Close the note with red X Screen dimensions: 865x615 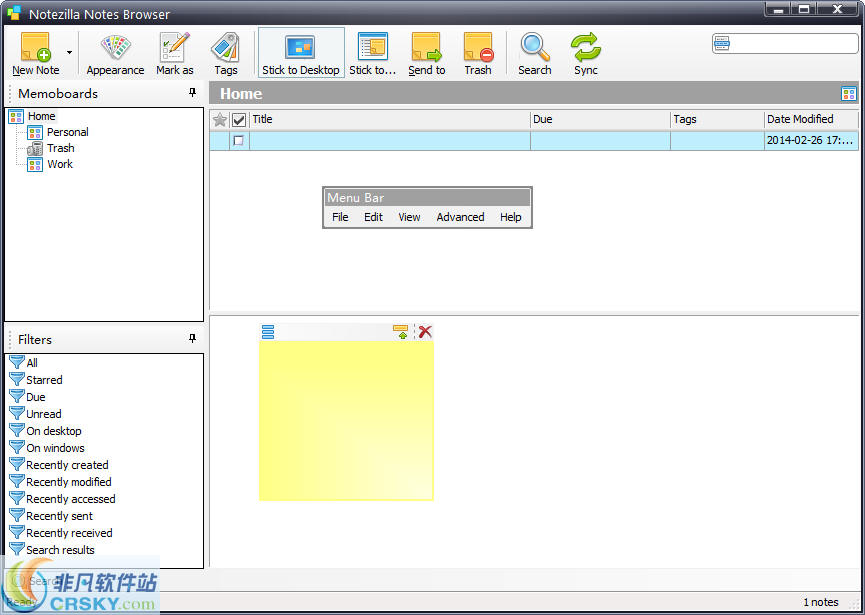[x=425, y=331]
